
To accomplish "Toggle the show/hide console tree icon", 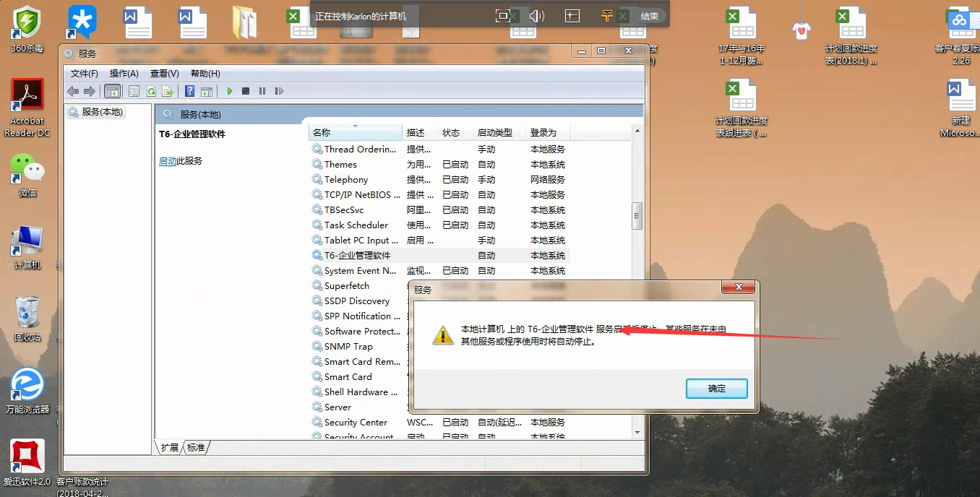I will coord(112,91).
